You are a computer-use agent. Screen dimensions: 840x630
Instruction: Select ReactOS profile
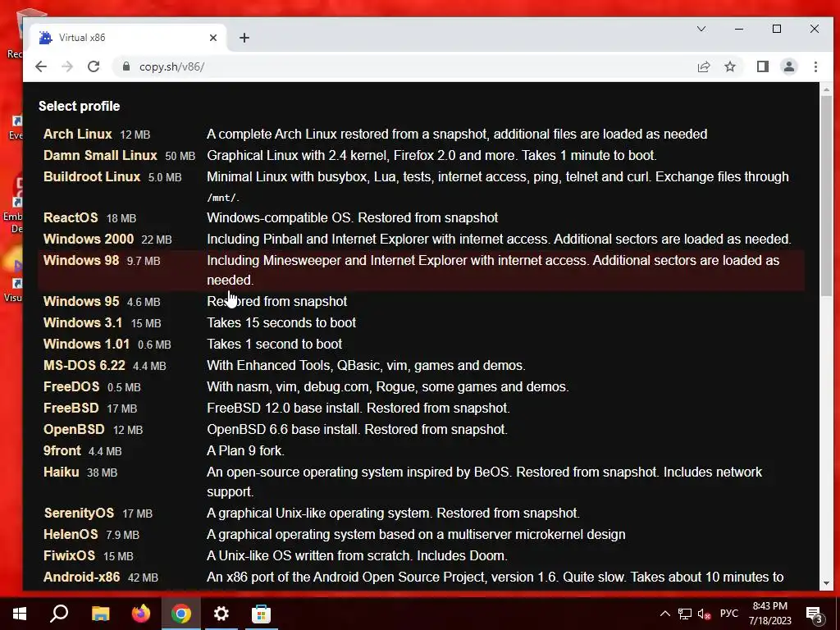[x=71, y=217]
